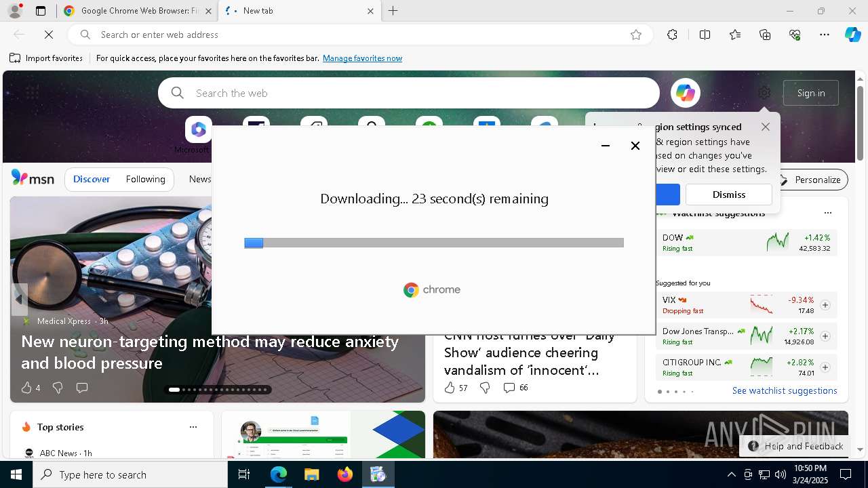The image size is (868, 488).
Task: Open the Windows Start menu
Action: (16, 474)
